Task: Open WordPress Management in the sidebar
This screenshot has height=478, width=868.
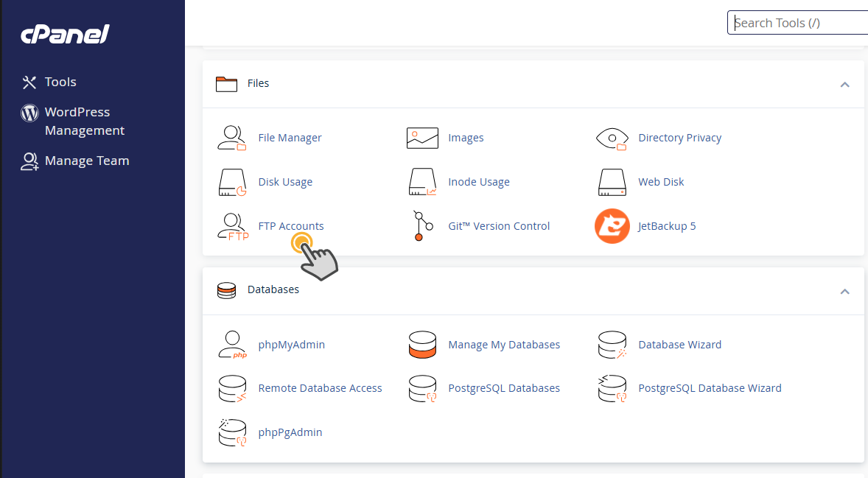Action: 85,122
